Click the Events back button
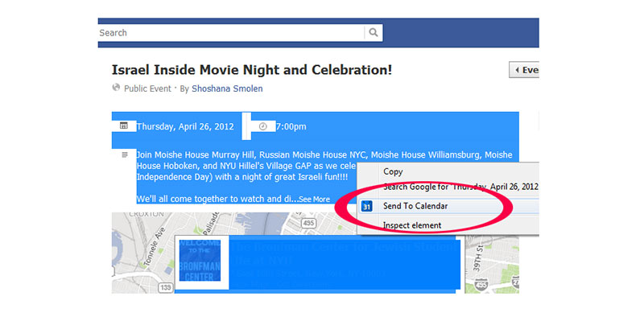The image size is (644, 317). [524, 70]
